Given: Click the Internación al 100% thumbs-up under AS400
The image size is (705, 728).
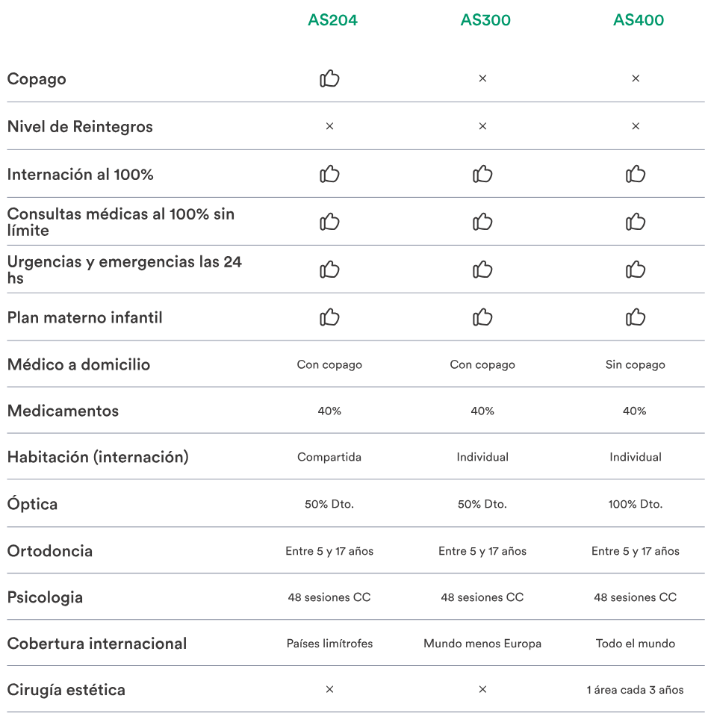Looking at the screenshot, I should 636,174.
